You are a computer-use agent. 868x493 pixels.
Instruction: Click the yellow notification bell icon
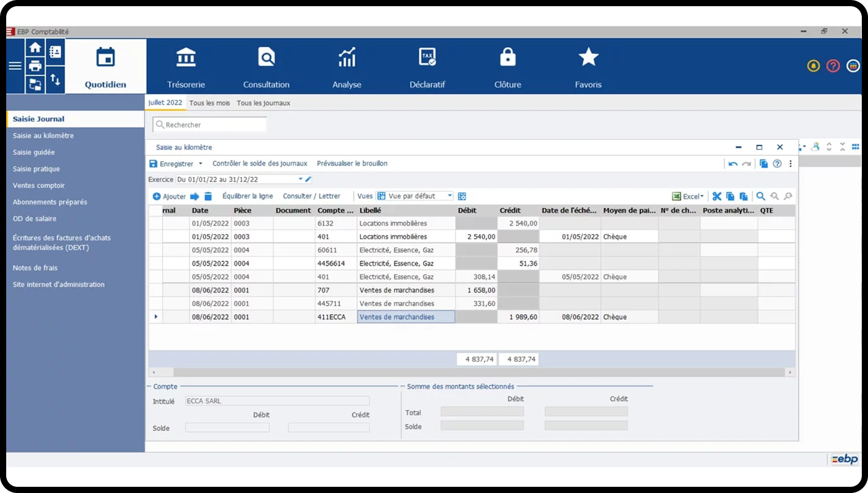point(813,66)
